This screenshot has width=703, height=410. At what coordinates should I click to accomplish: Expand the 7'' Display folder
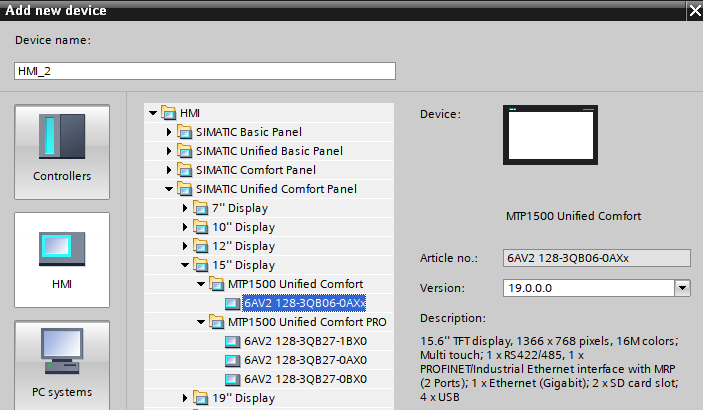[185, 208]
